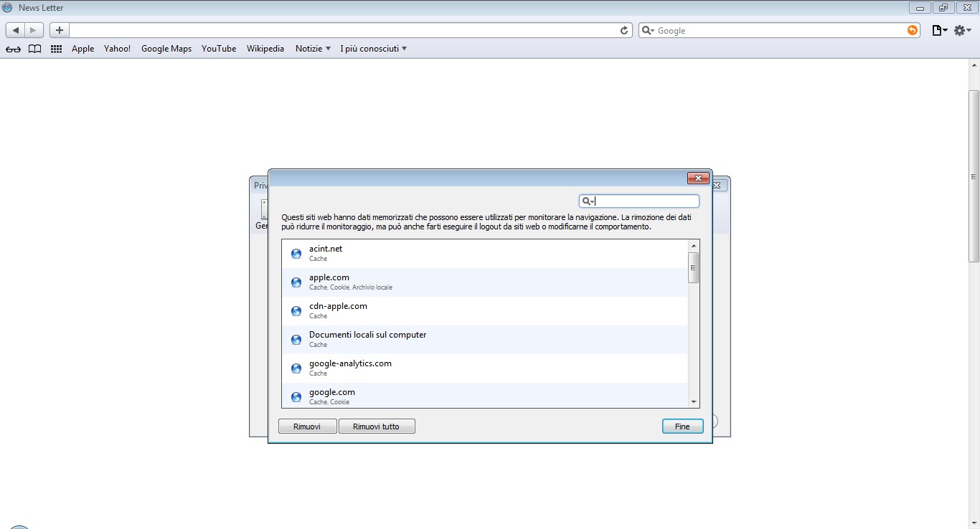Open the page menu icon

click(x=939, y=30)
